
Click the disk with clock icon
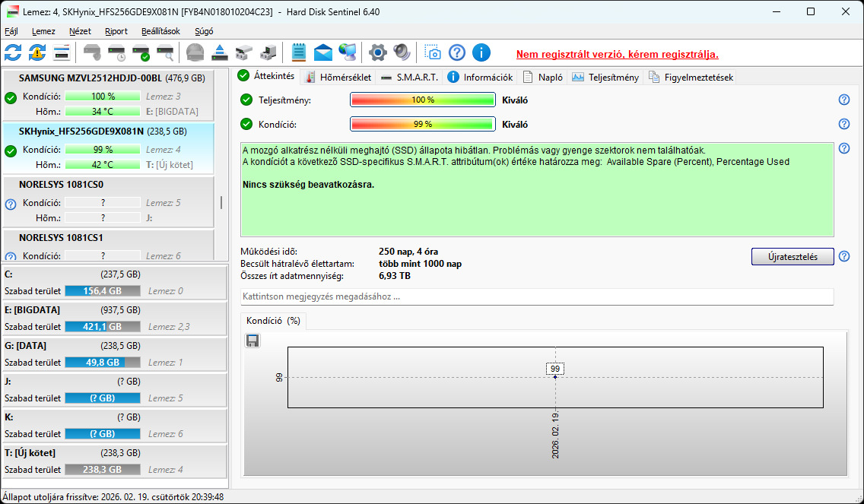pyautogui.click(x=117, y=53)
